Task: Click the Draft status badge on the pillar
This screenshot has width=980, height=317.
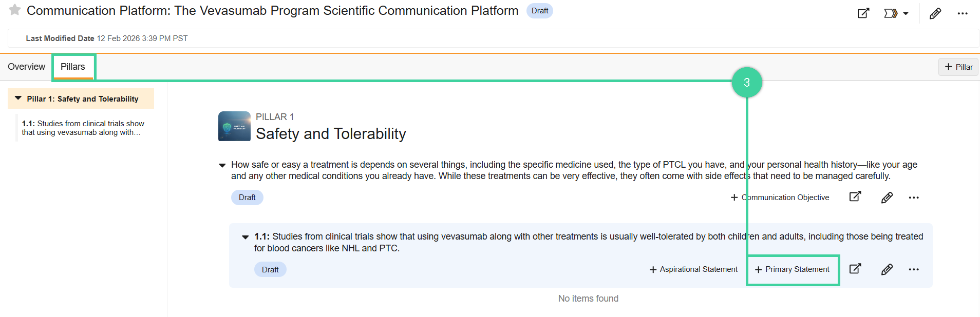Action: [x=247, y=197]
